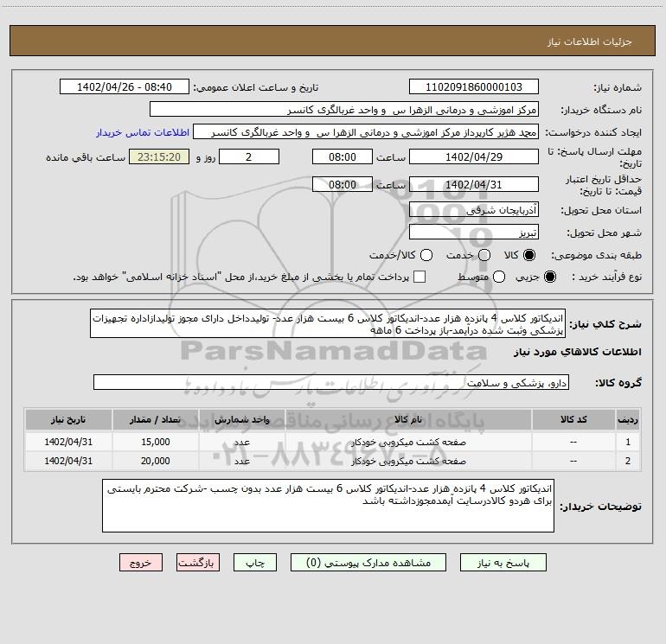This screenshot has width=666, height=644.
Task: Click the اطلاعات کالاهای مورد نیاز heading
Action: coord(578,352)
